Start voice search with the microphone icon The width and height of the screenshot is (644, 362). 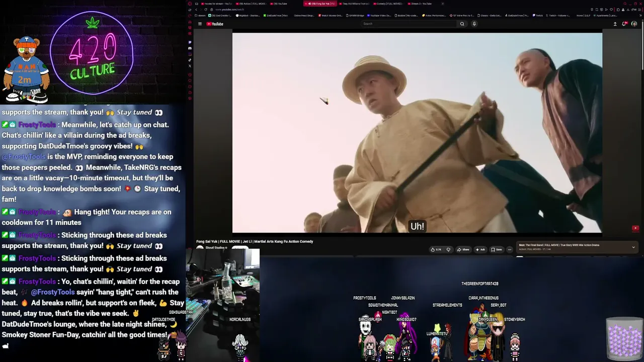click(x=474, y=24)
